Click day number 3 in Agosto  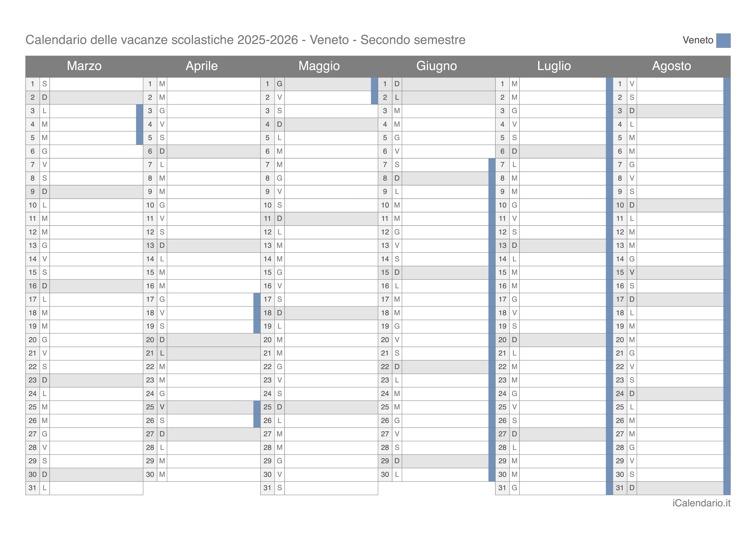pyautogui.click(x=620, y=111)
